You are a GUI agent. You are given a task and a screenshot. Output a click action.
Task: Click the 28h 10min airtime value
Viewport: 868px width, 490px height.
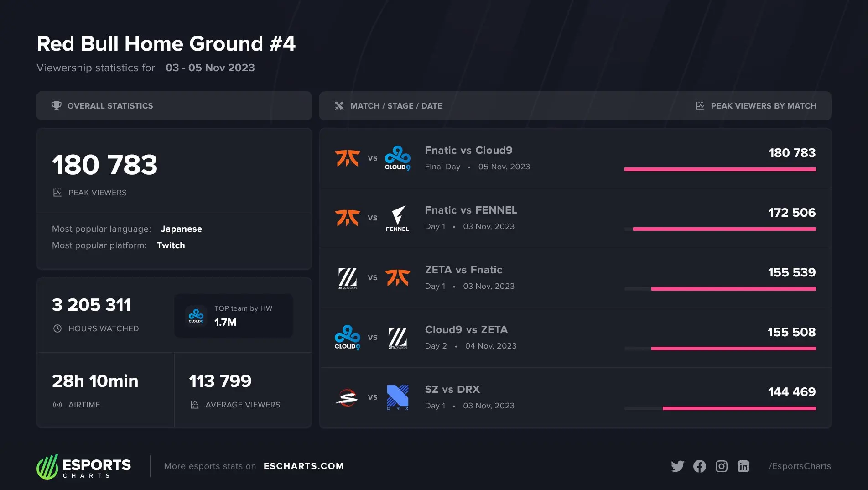click(x=95, y=381)
